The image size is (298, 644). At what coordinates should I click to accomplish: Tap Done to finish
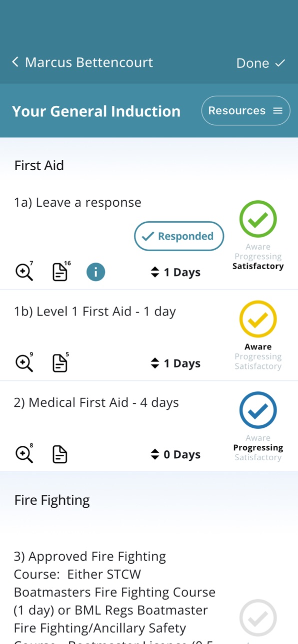[260, 63]
